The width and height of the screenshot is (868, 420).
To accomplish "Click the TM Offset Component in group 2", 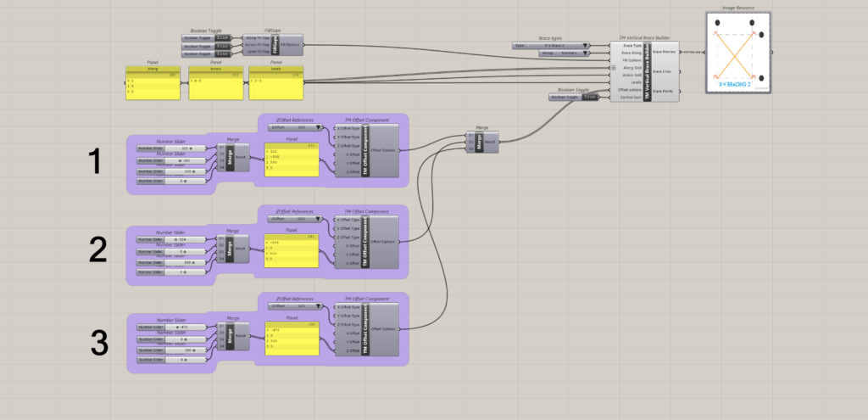I will point(365,241).
